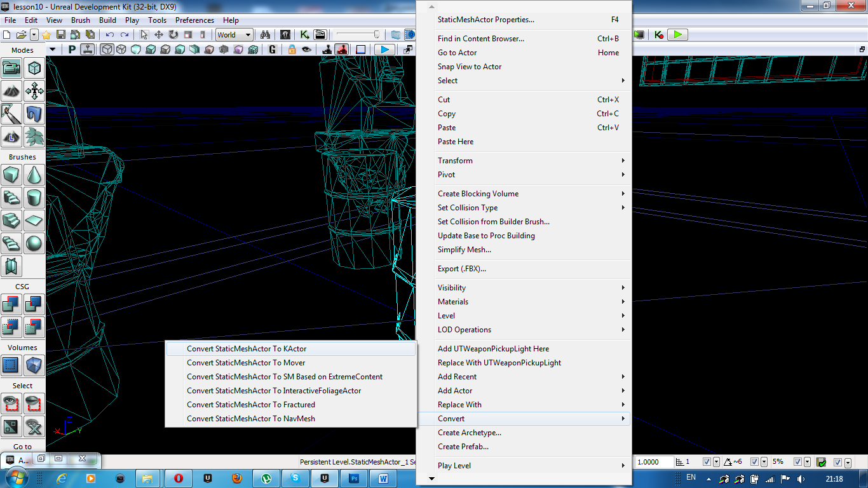Open rotation grid size dropdown arrow
This screenshot has height=488, width=868.
click(x=764, y=462)
